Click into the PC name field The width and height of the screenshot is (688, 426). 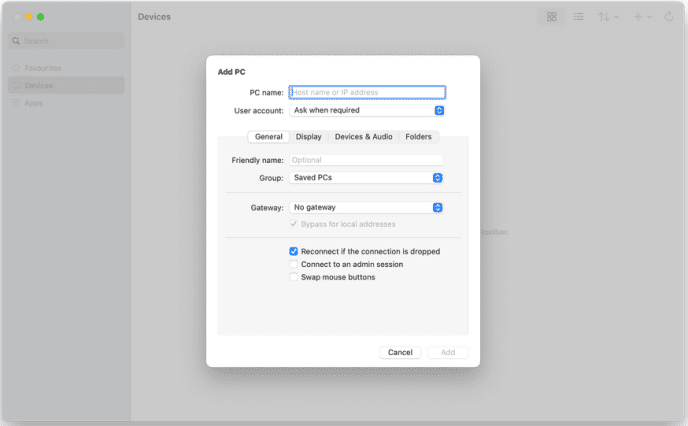[367, 93]
